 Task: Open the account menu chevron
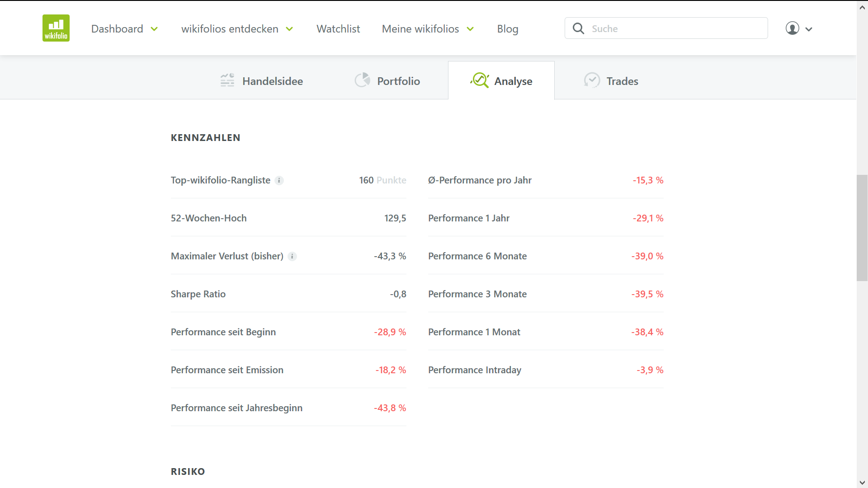(x=809, y=29)
